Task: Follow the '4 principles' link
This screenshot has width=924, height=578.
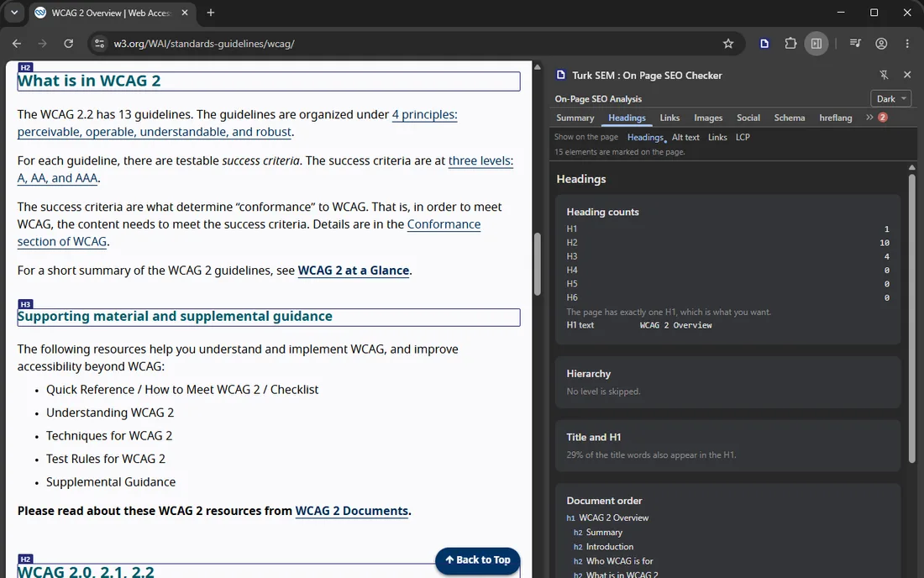Action: pos(424,114)
